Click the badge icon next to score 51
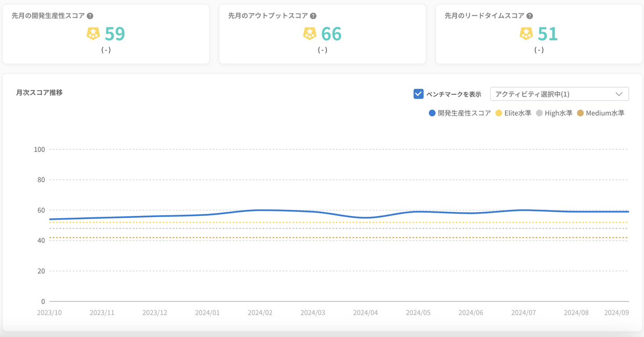The height and width of the screenshot is (337, 644). click(526, 34)
